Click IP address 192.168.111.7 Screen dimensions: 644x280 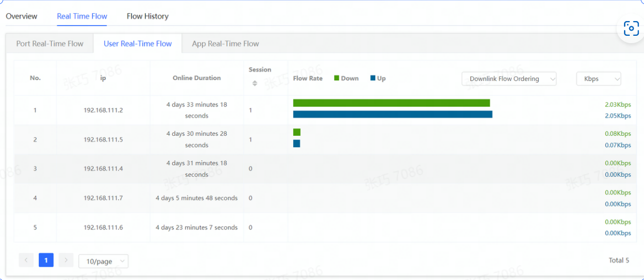pyautogui.click(x=103, y=198)
